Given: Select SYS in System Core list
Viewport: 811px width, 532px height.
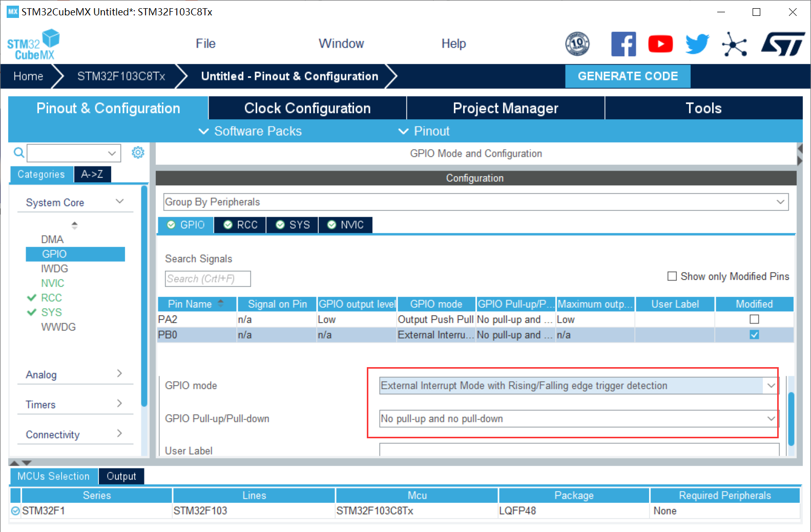Looking at the screenshot, I should coord(51,312).
